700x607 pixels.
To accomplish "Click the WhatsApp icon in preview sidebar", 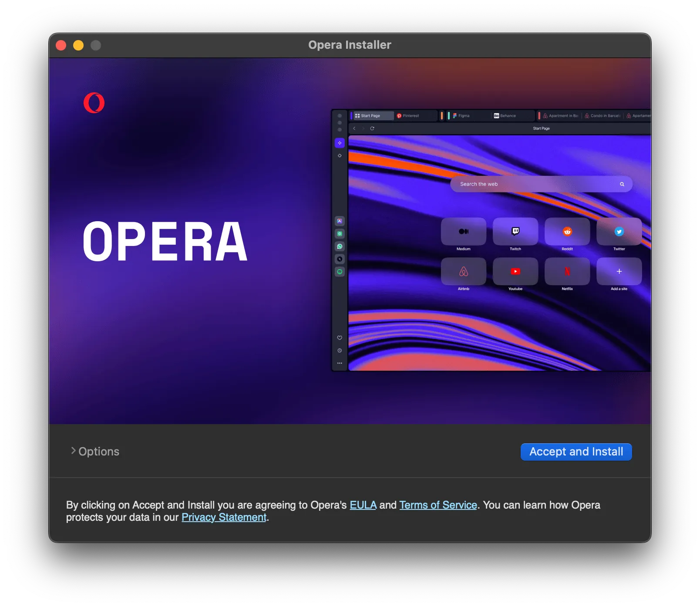I will (340, 246).
